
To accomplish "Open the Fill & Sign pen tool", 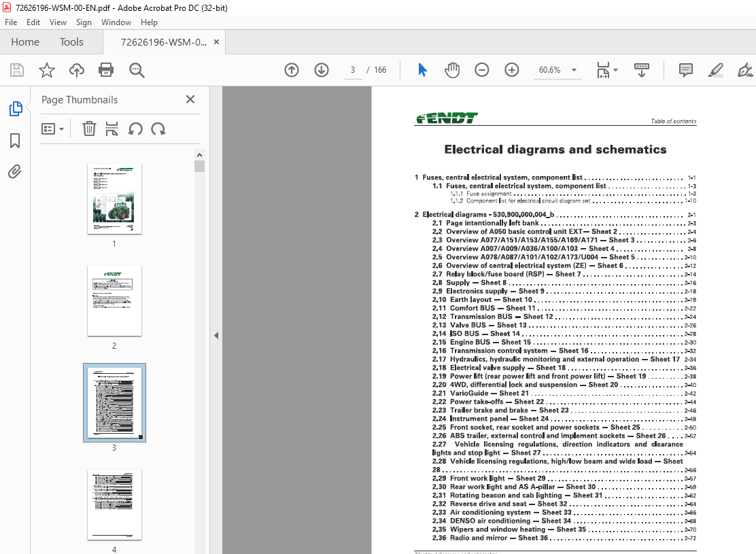I will (745, 70).
